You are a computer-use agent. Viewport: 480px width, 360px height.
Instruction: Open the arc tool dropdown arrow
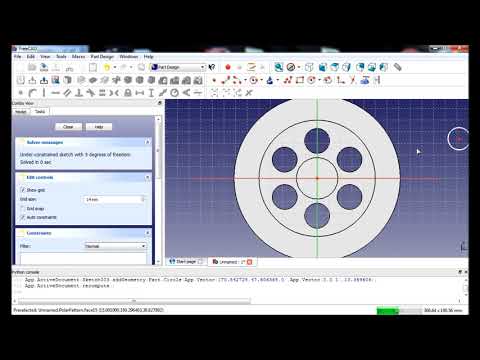(245, 80)
